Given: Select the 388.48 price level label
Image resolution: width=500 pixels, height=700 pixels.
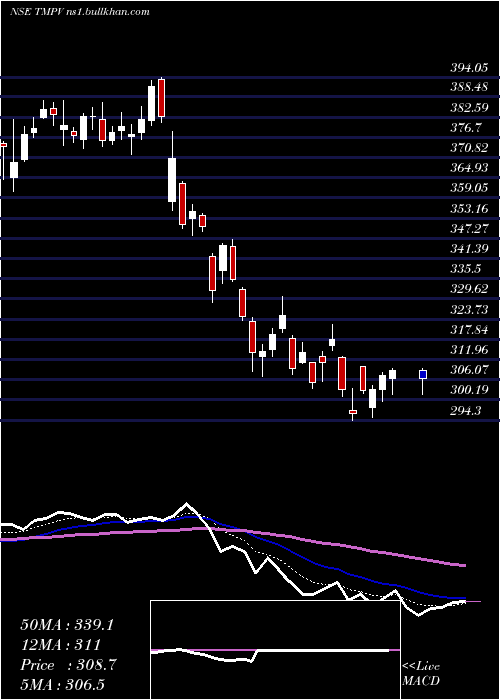Looking at the screenshot, I should coord(468,87).
